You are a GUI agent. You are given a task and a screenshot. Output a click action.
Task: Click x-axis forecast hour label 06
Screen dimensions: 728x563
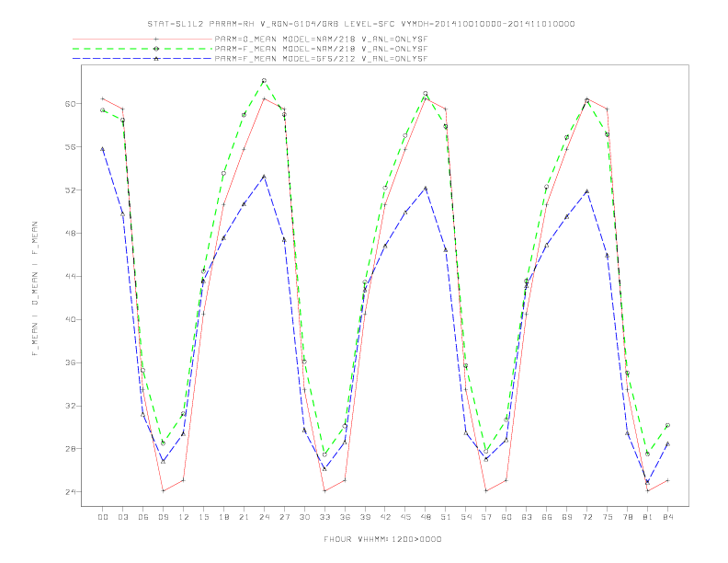point(143,517)
